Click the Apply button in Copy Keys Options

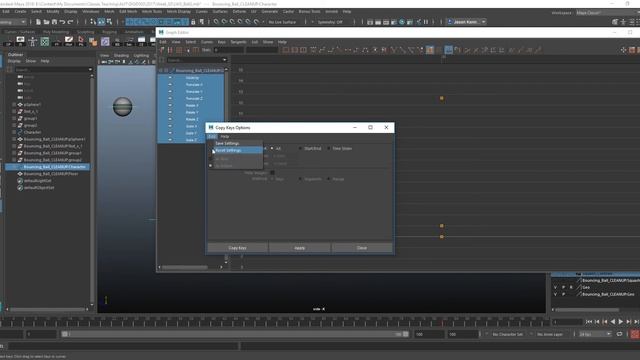(300, 248)
